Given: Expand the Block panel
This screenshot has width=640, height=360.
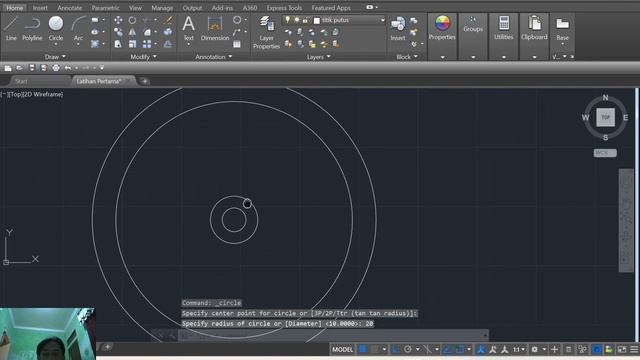Looking at the screenshot, I should 407,57.
